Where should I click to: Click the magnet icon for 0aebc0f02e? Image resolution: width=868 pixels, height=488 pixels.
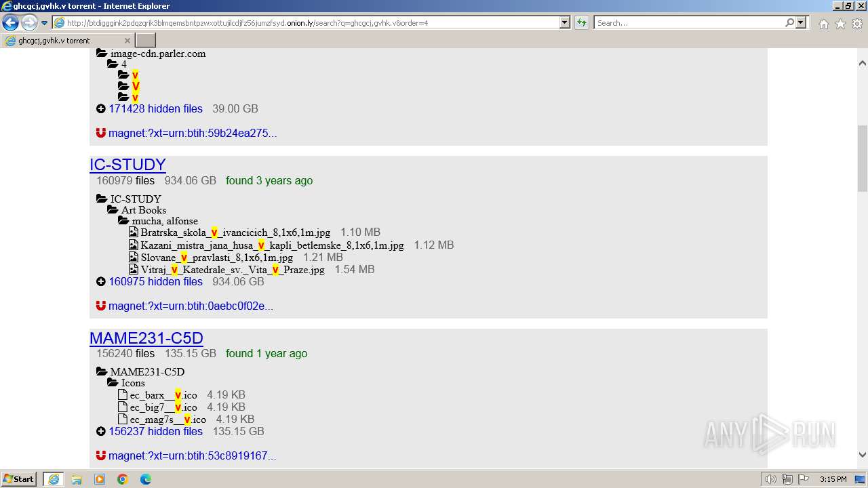point(101,306)
